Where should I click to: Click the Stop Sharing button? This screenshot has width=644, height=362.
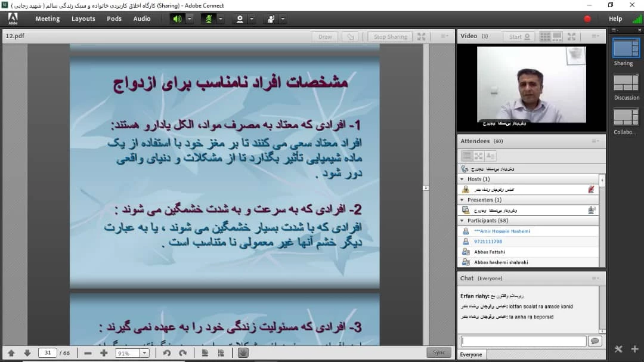tap(390, 36)
